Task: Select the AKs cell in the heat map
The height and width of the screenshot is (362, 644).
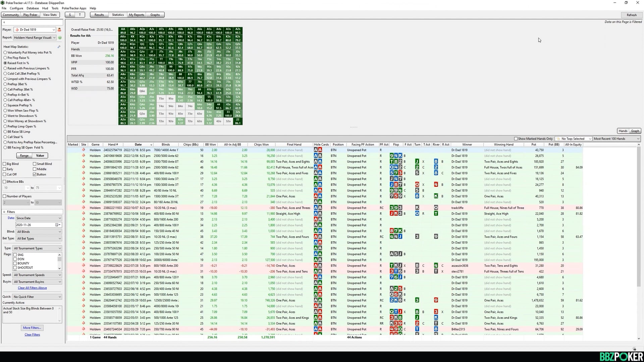Action: point(132,31)
